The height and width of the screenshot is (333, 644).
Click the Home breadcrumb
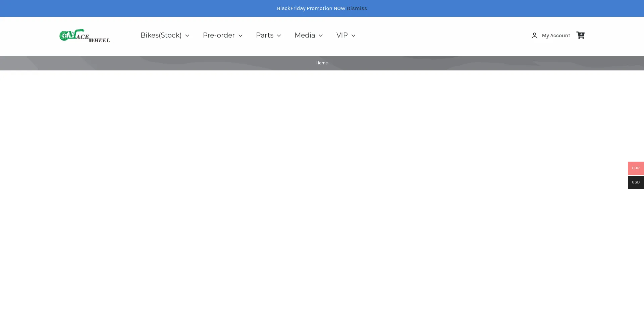(x=322, y=63)
